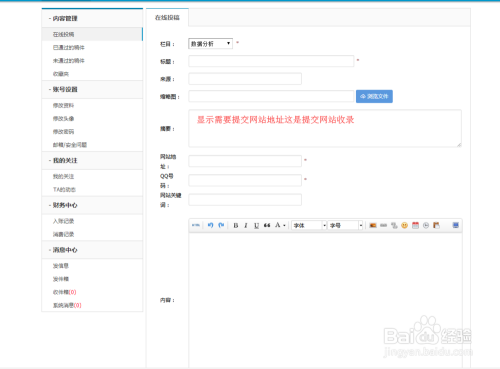Viewport: 500px width, 369px height.
Task: Open 消费记录 in the sidebar
Action: [63, 234]
